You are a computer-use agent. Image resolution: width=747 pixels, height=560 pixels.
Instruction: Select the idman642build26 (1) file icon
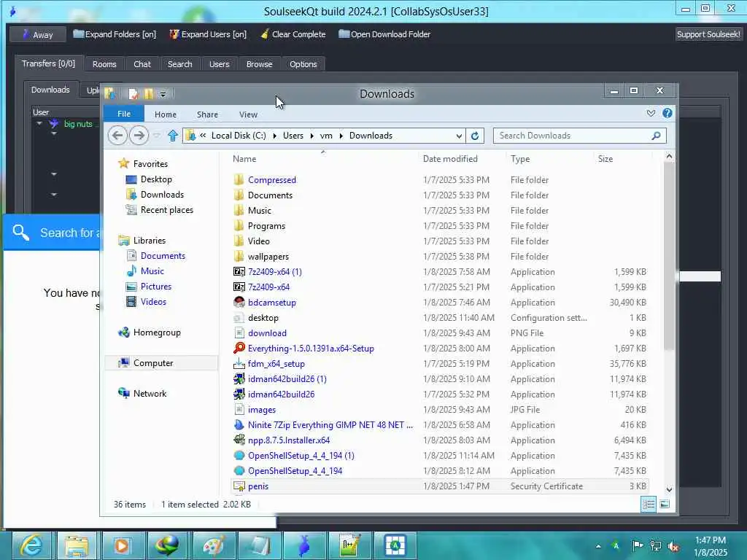pyautogui.click(x=239, y=378)
